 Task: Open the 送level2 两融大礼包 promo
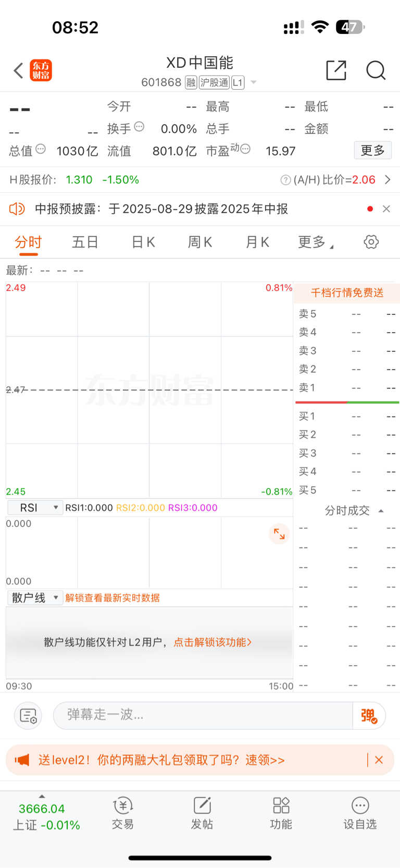[161, 760]
